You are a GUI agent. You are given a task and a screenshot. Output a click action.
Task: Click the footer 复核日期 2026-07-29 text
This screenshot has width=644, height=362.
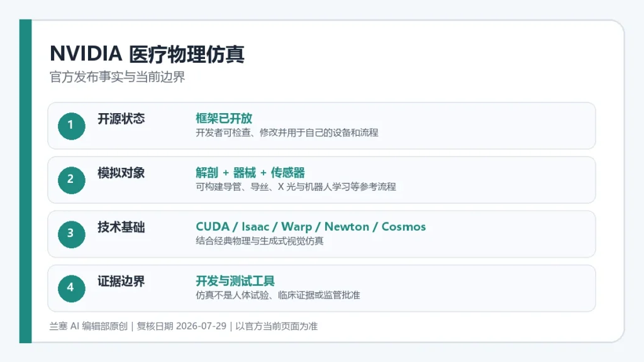click(182, 326)
